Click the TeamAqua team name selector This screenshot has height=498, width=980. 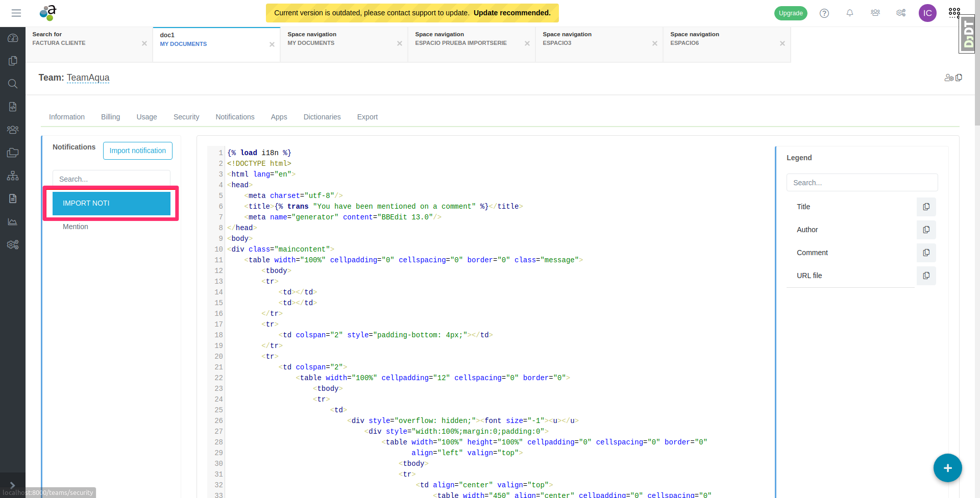point(88,78)
